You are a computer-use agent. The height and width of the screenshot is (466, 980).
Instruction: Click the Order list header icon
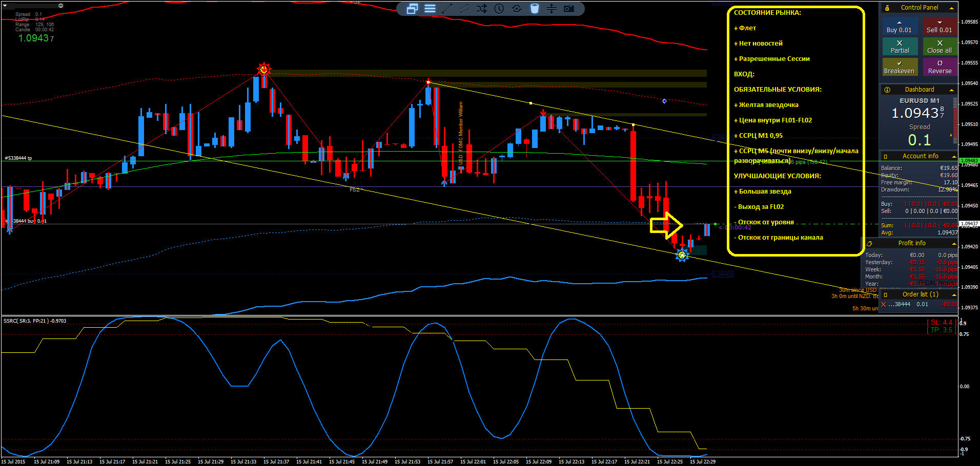885,294
